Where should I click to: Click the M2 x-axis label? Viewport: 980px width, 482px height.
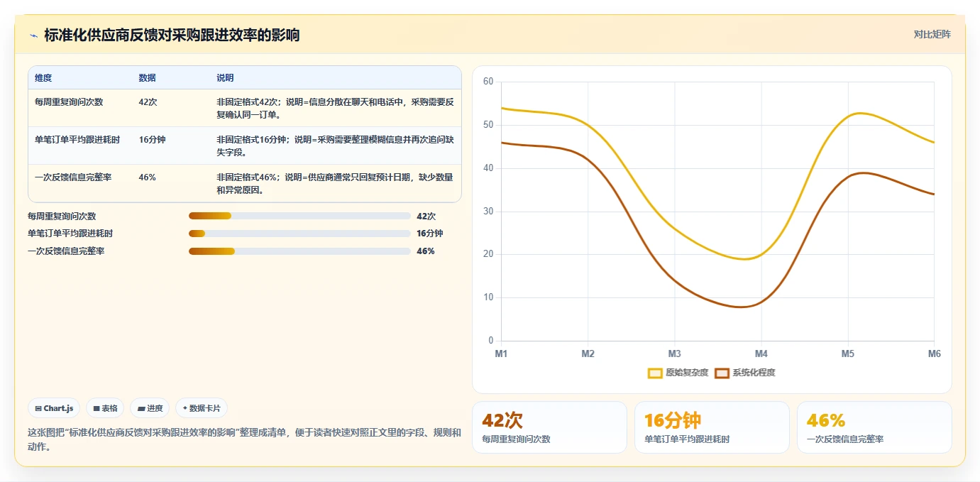coord(588,354)
